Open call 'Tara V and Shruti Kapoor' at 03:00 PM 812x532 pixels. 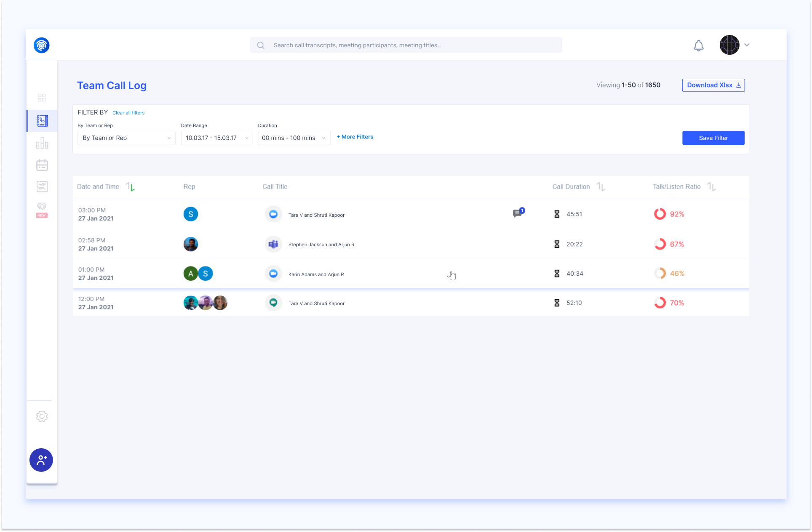pyautogui.click(x=316, y=215)
